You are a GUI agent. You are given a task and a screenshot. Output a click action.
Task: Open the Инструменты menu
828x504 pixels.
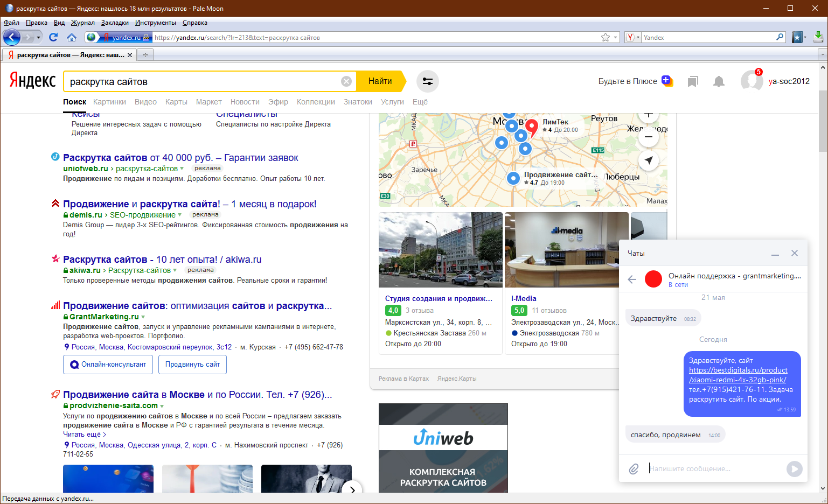(155, 23)
